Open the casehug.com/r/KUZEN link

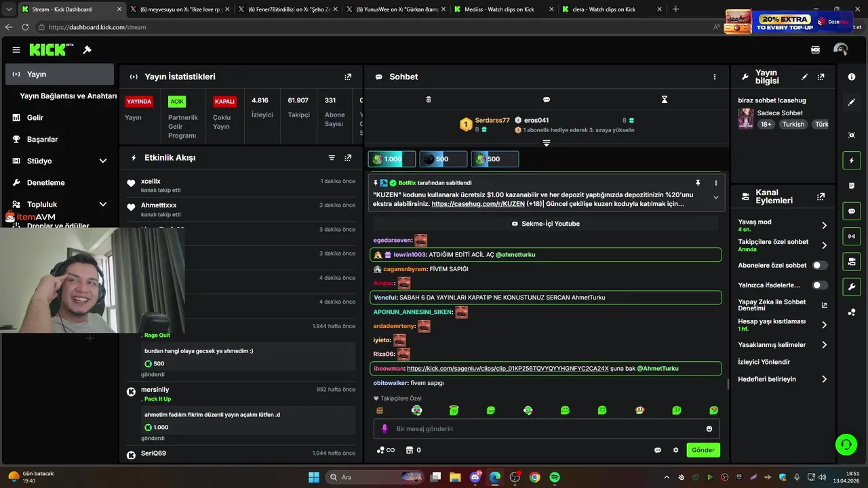pos(478,203)
